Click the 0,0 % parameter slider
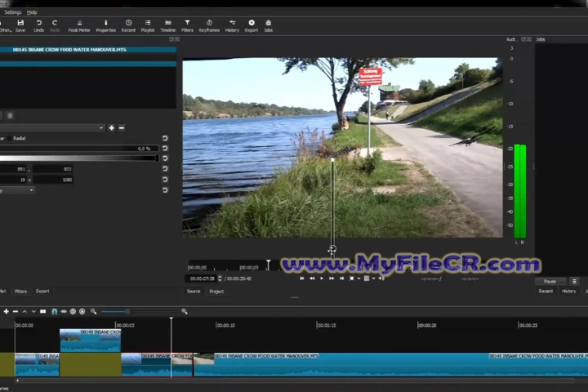The image size is (588, 392). click(x=78, y=149)
